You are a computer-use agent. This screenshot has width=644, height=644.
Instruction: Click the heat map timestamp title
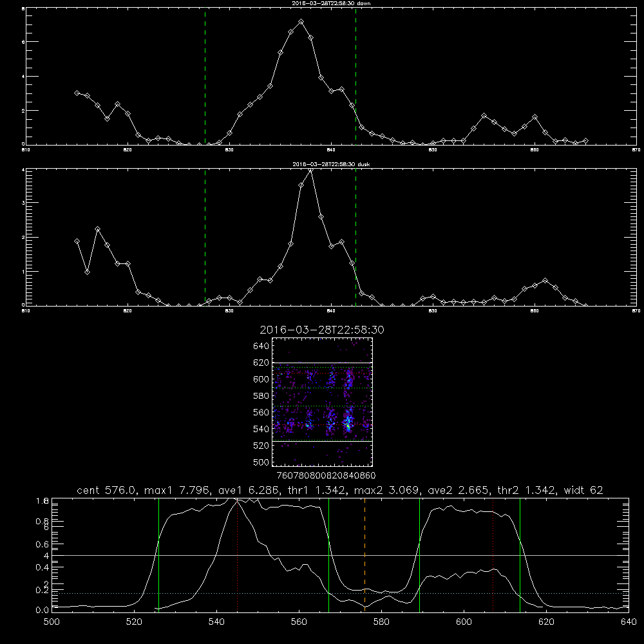322,330
